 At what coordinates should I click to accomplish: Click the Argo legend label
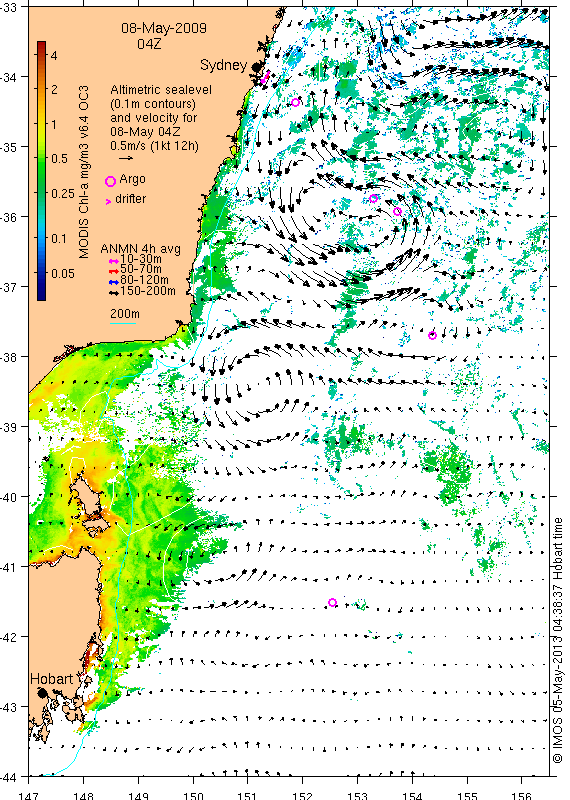133,180
